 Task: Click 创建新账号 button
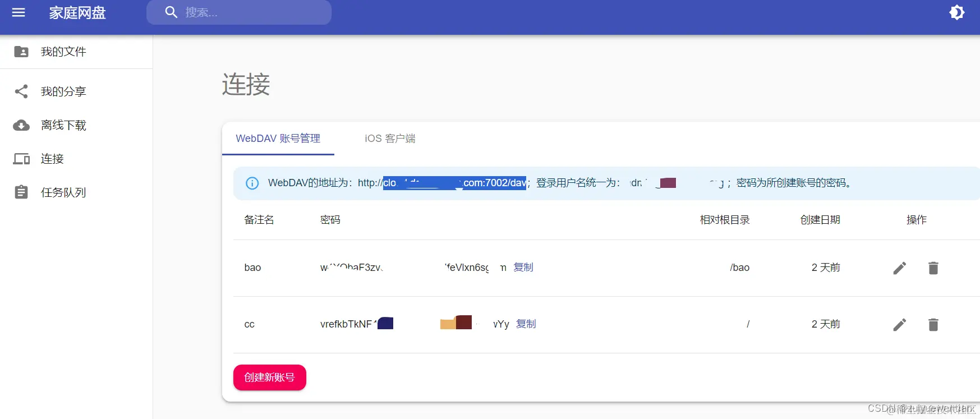(x=270, y=377)
